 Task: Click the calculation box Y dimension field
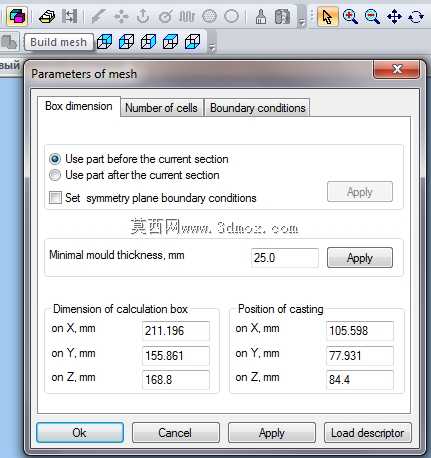tap(176, 355)
